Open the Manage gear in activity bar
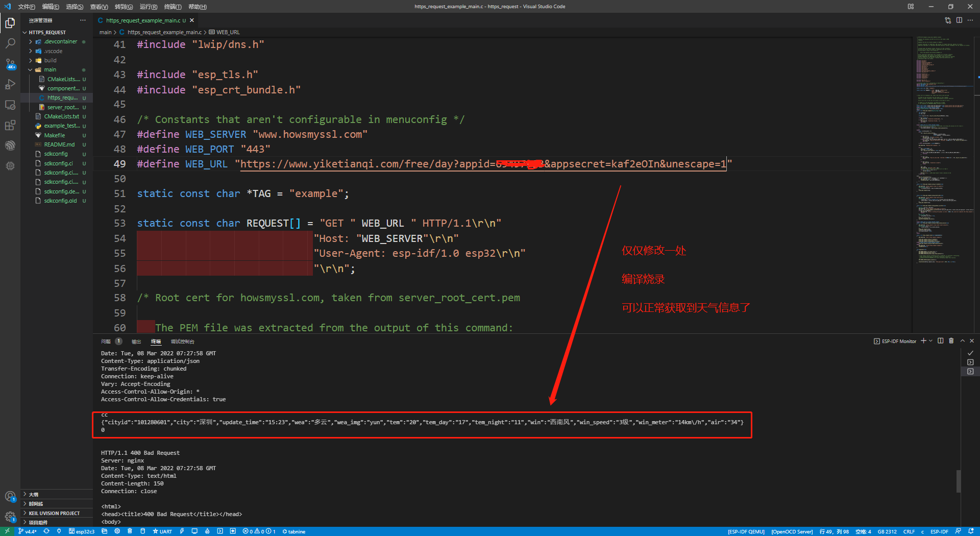This screenshot has height=536, width=980. coord(10,516)
